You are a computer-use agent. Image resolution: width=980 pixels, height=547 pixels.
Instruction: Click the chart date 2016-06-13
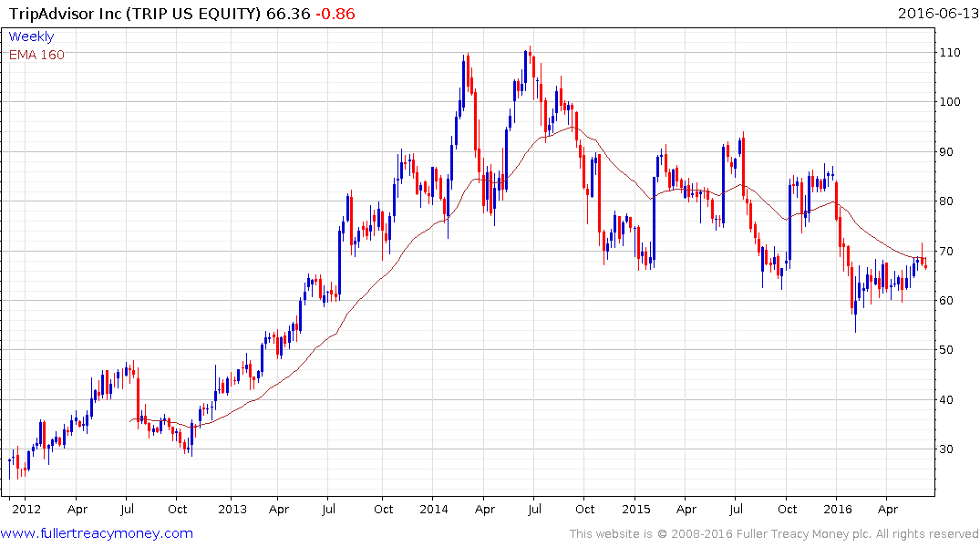click(937, 14)
